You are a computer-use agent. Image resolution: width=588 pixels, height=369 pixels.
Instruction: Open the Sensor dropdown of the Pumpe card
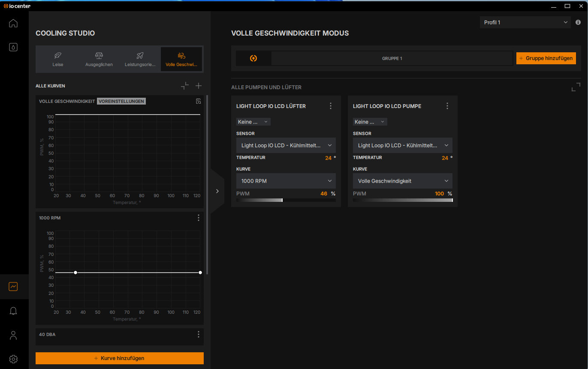403,145
